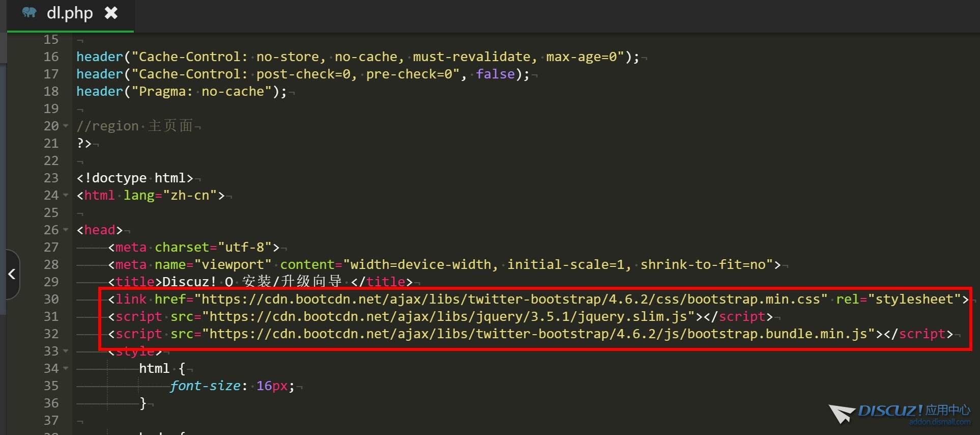Screen dimensions: 980x435
Task: Expand the collapsed left sidebar chevron
Action: pos(12,275)
